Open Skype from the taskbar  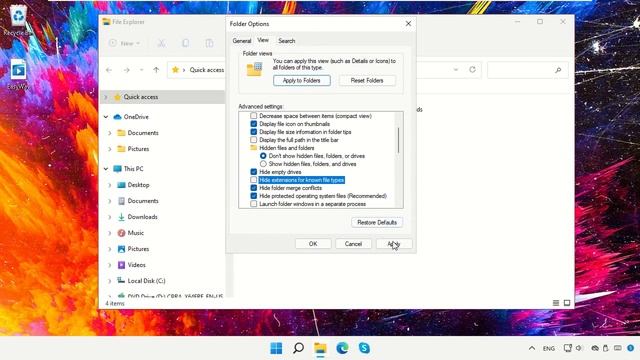[364, 348]
